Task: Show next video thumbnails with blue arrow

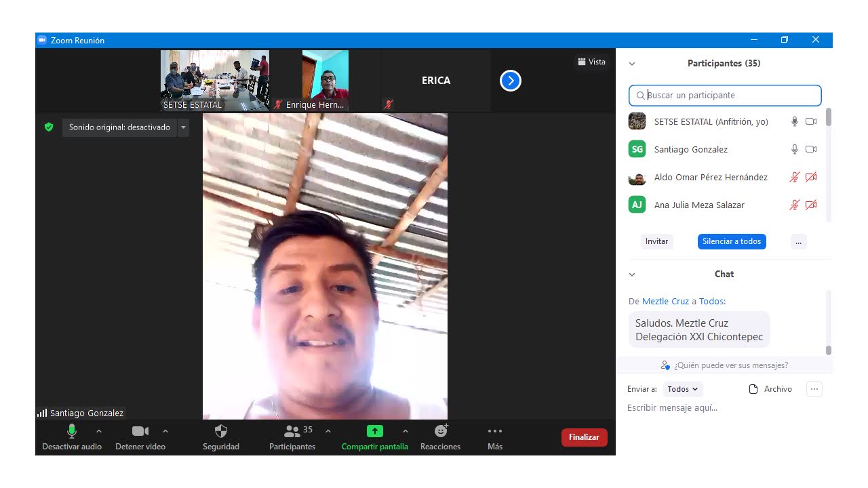Action: pos(511,81)
